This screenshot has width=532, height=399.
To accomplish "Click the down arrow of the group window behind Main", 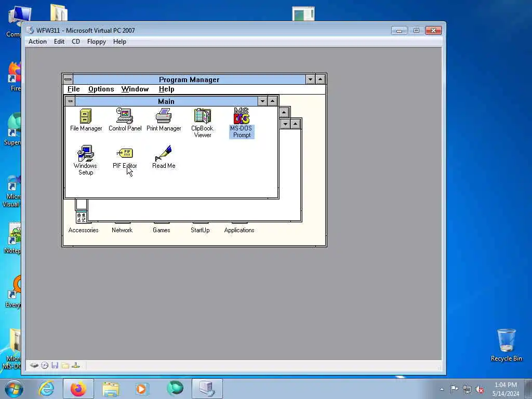I will tap(285, 124).
